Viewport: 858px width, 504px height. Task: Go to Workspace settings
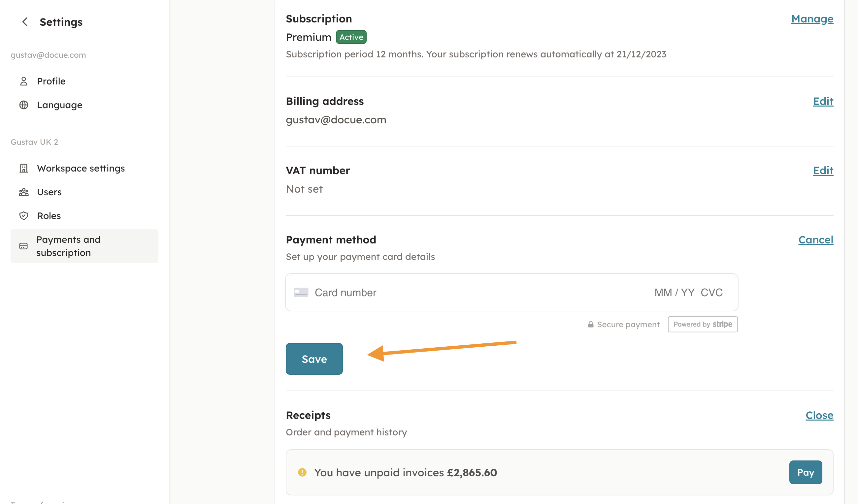[81, 169]
